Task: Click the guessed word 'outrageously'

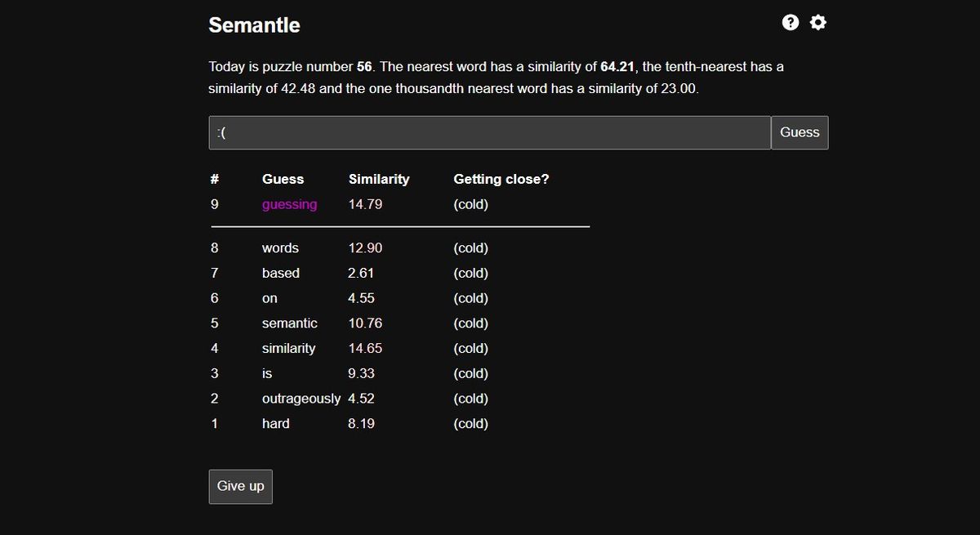Action: 301,399
